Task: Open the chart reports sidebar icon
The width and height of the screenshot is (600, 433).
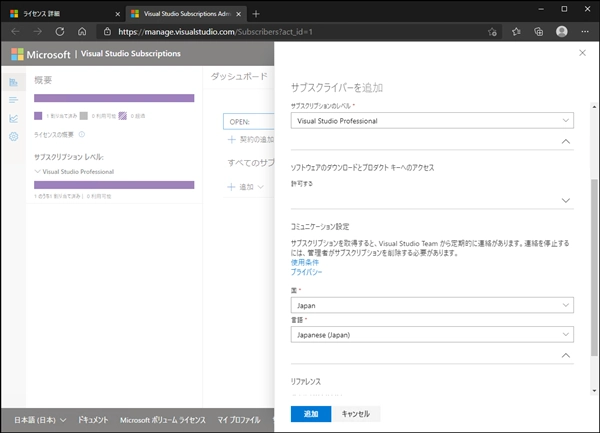Action: (x=13, y=118)
